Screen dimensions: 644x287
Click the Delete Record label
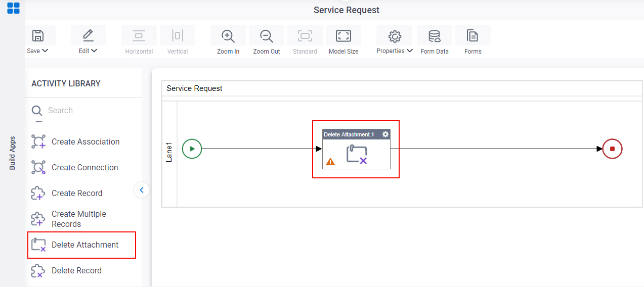click(76, 270)
